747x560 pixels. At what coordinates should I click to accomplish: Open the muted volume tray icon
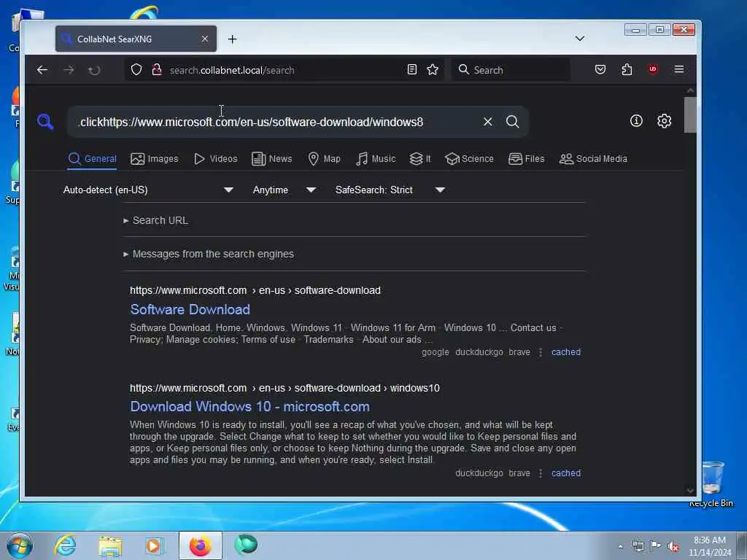pos(673,547)
